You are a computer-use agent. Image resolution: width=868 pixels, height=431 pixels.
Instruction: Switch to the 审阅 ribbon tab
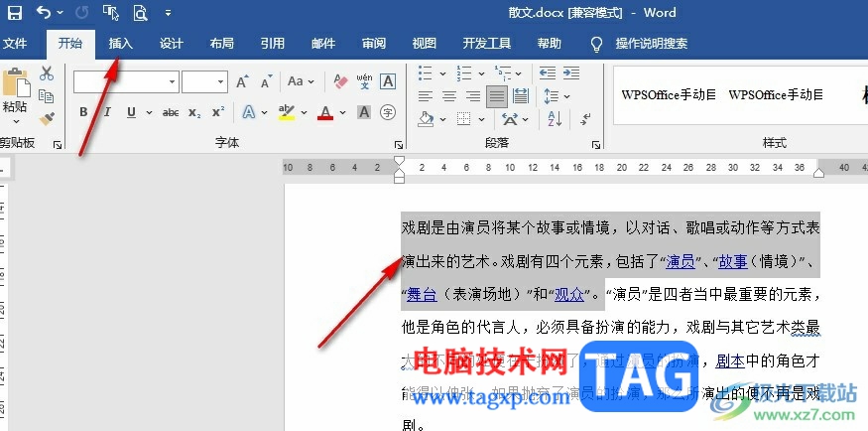coord(374,44)
